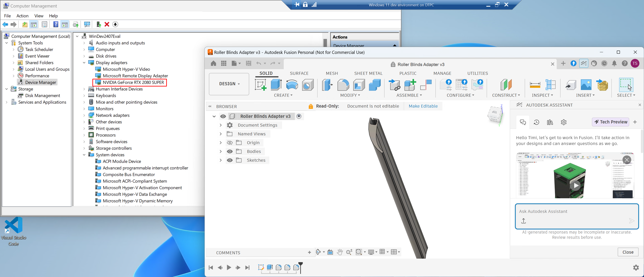Open the Autodesk Assistant toolbar icon
Screen dimensions: 644x277
[584, 64]
